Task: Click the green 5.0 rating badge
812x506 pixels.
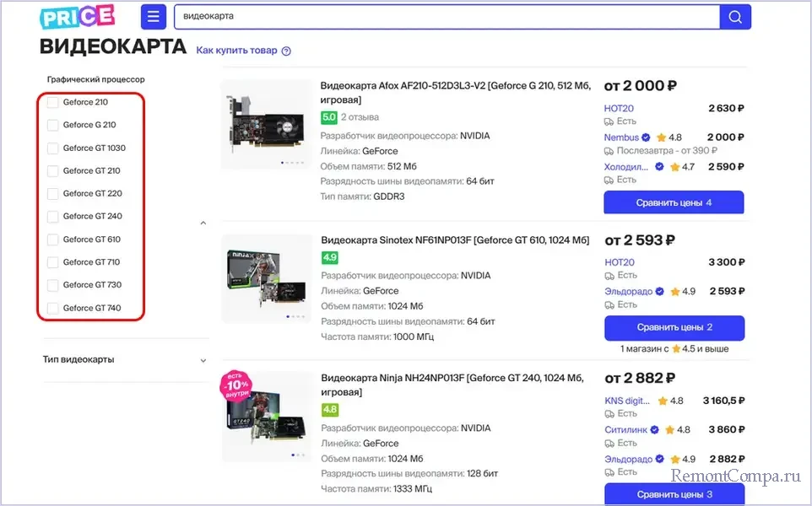Action: [328, 117]
